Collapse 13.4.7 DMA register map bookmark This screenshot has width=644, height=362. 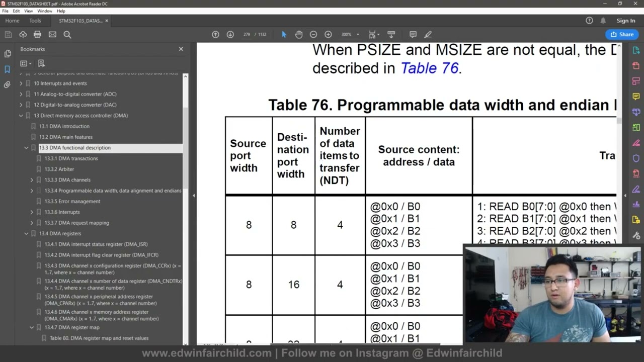point(32,327)
